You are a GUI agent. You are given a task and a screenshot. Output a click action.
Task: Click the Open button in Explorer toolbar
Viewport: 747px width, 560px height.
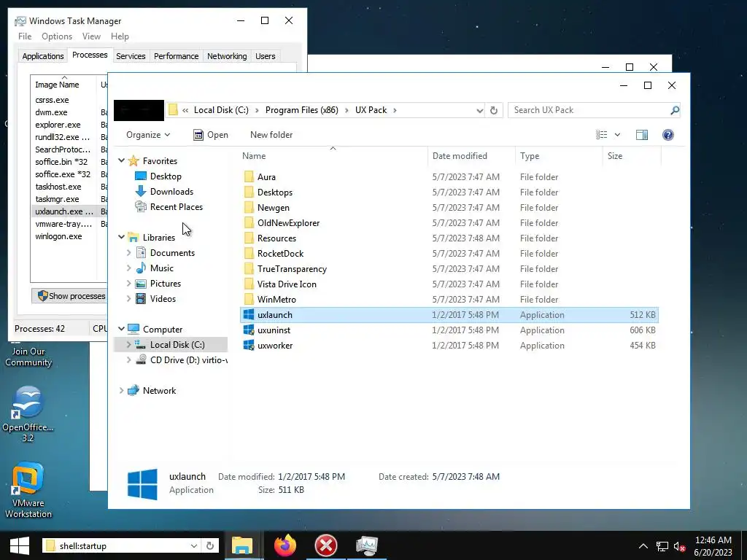point(211,135)
